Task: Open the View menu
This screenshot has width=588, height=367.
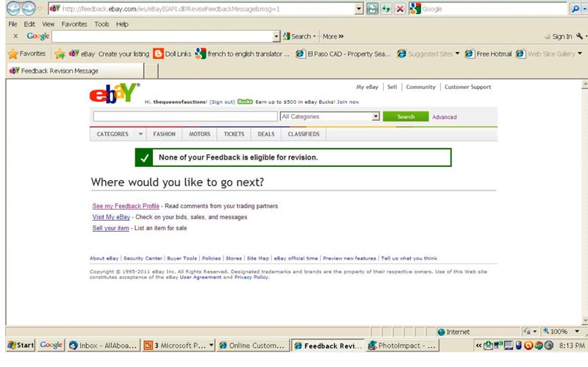Action: click(48, 24)
